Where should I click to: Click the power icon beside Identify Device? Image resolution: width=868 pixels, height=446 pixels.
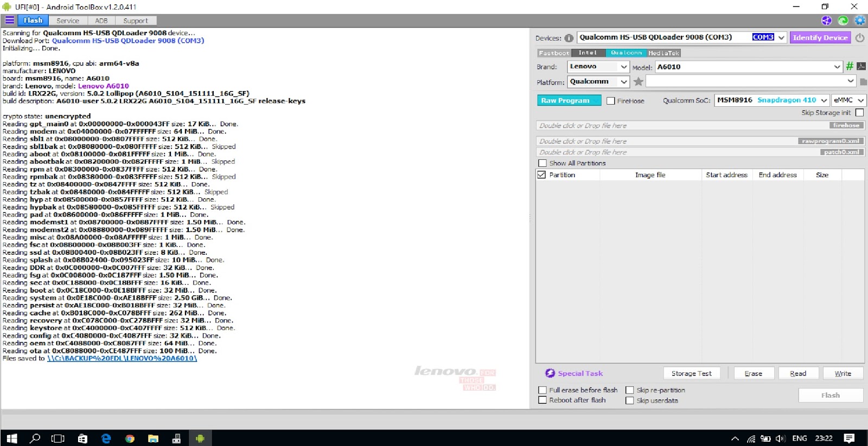tap(860, 37)
